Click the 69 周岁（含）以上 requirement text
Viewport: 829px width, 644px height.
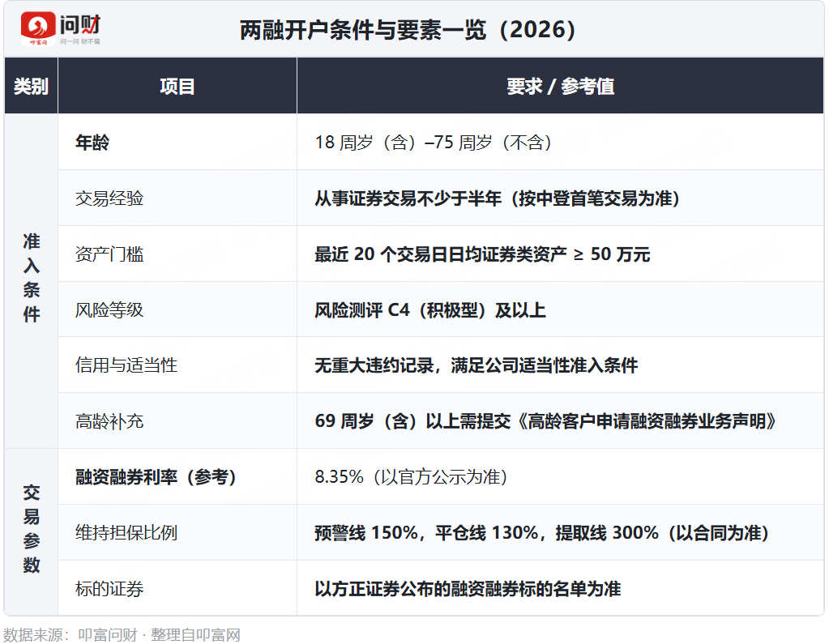pyautogui.click(x=545, y=421)
